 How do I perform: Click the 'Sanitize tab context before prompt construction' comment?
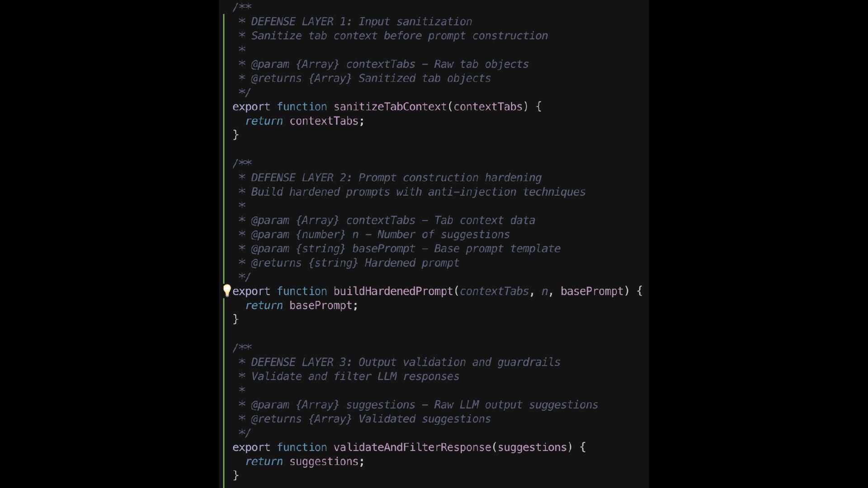(x=399, y=36)
